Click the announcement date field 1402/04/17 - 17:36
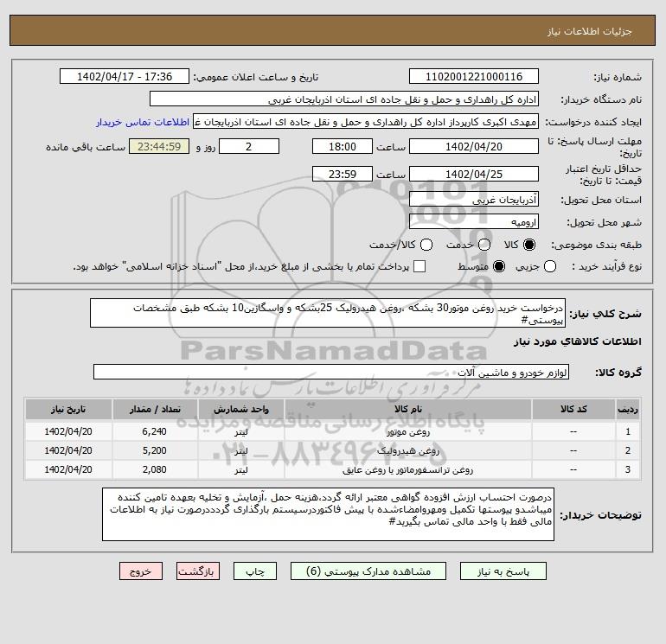The height and width of the screenshot is (644, 666). click(x=125, y=77)
